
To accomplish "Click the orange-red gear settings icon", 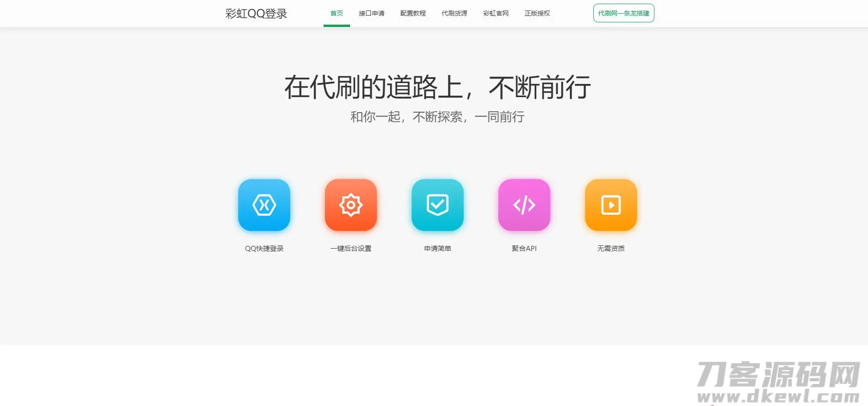I will tap(350, 205).
